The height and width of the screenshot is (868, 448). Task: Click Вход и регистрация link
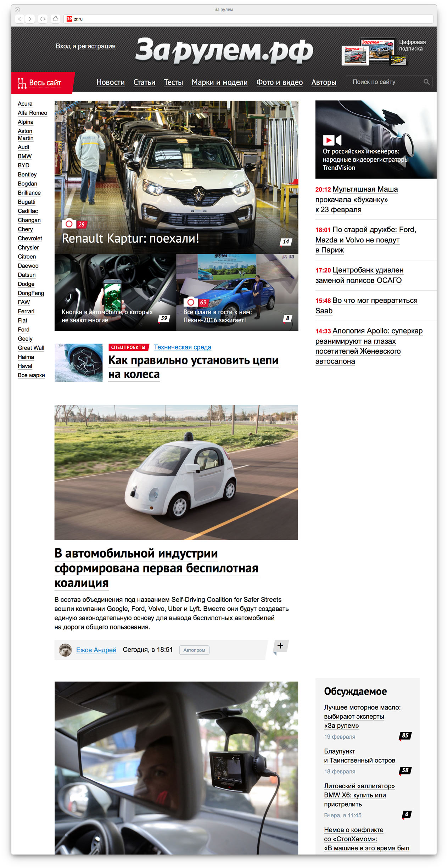(x=85, y=46)
